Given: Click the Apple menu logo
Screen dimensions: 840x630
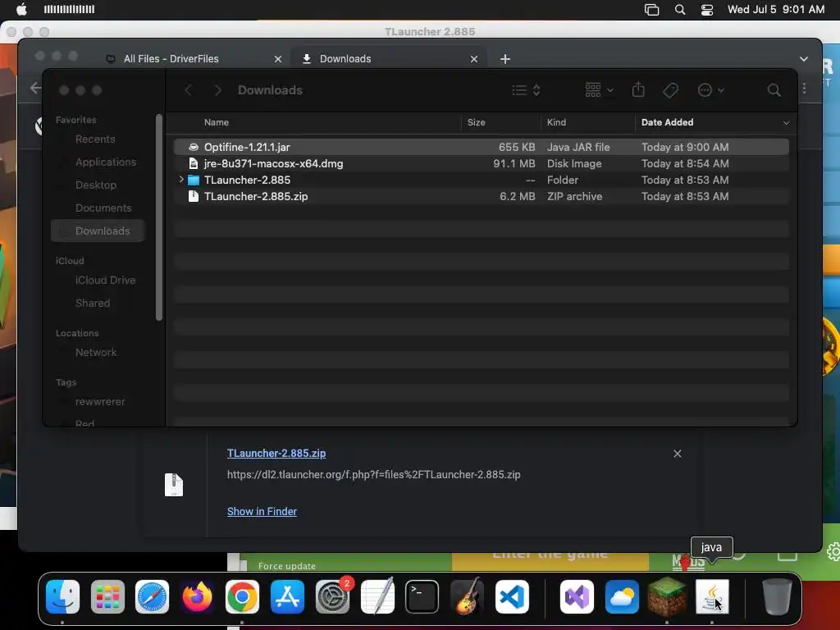Looking at the screenshot, I should tap(21, 9).
